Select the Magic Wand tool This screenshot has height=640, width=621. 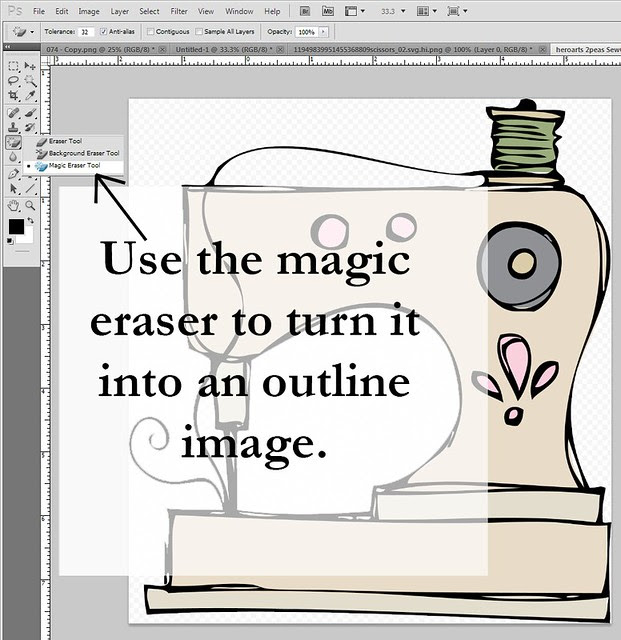point(30,80)
